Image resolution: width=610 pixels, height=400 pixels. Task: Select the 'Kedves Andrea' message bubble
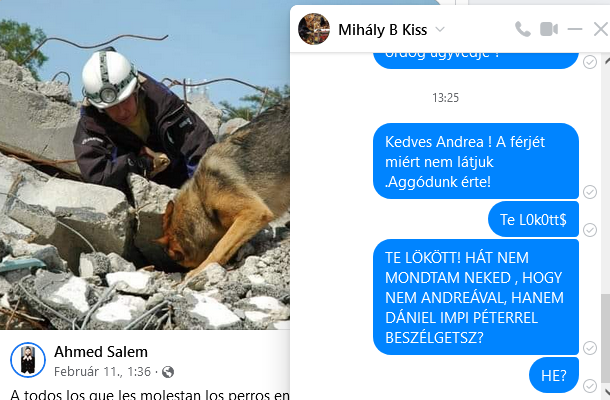pyautogui.click(x=476, y=161)
